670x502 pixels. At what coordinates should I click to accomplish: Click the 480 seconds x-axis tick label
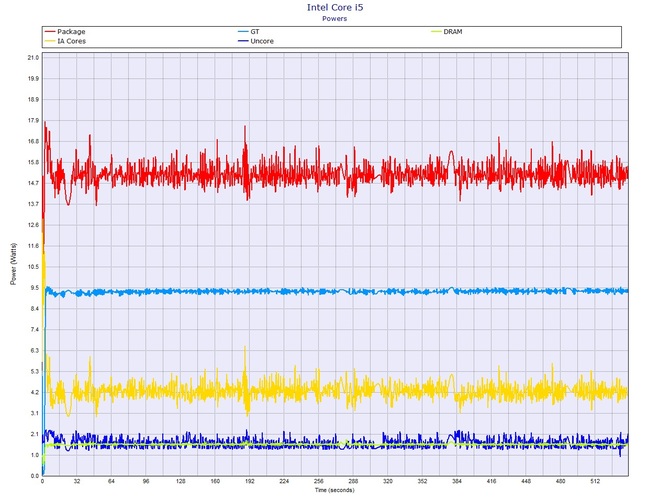[x=561, y=481]
